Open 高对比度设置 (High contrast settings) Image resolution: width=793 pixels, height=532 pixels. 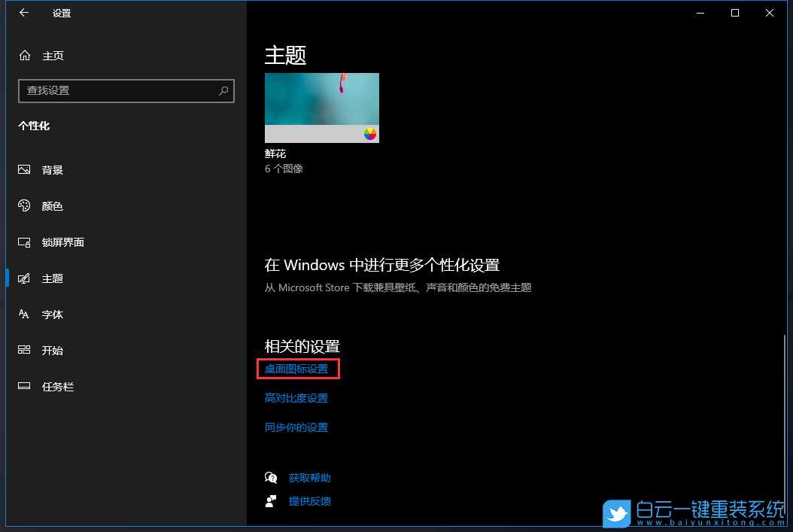296,397
